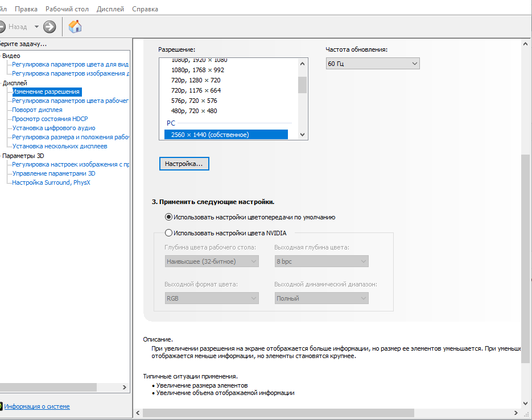Click the Настройка... button
532x420 pixels.
click(x=184, y=164)
